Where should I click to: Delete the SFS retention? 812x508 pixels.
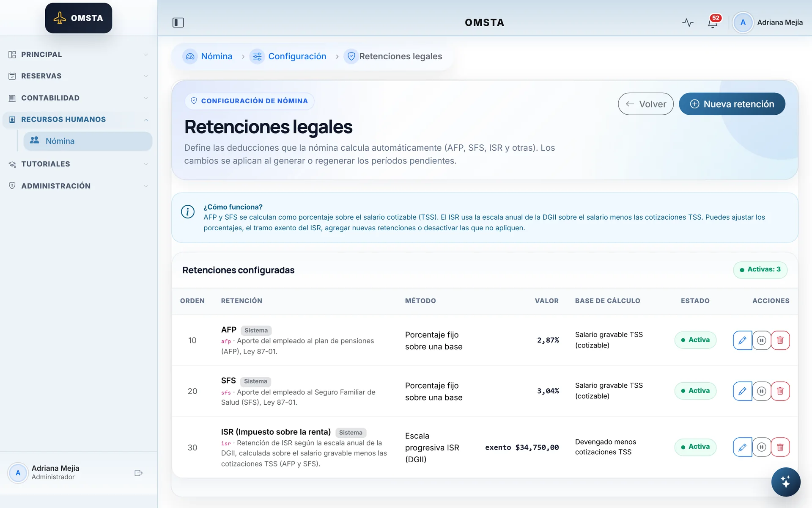click(x=780, y=391)
